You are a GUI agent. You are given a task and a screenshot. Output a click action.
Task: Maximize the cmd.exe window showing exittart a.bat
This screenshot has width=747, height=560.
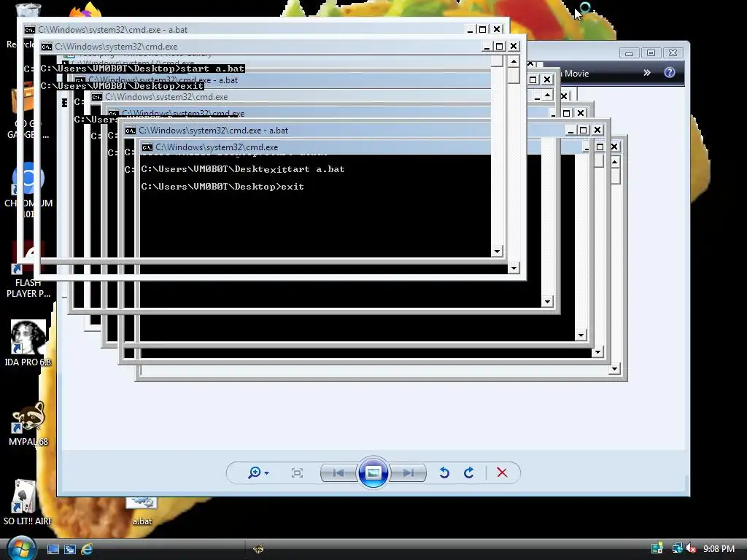pyautogui.click(x=600, y=147)
